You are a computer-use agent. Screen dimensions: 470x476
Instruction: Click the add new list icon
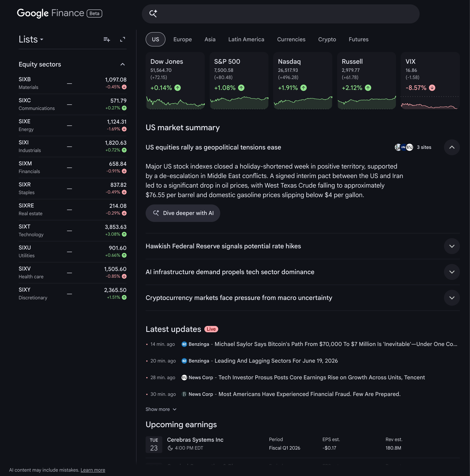[x=107, y=40]
